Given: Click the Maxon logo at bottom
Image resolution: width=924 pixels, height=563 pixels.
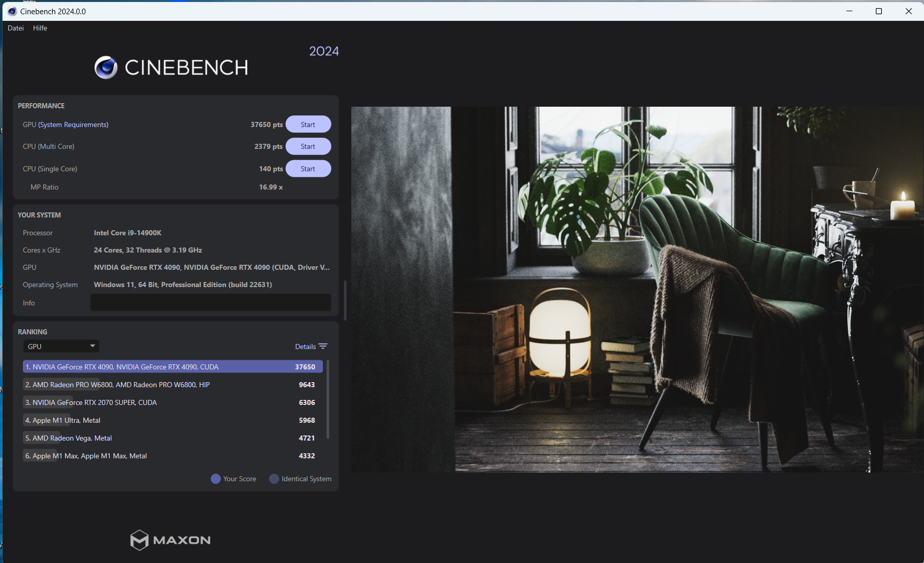Looking at the screenshot, I should coord(171,540).
